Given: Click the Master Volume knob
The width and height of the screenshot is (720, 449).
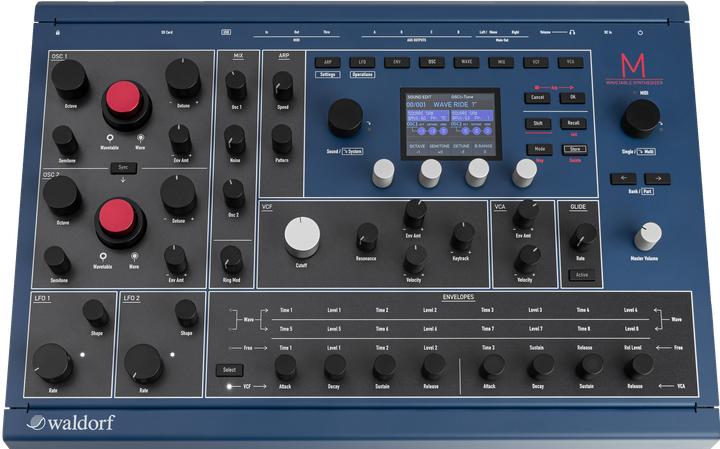Looking at the screenshot, I should click(648, 236).
